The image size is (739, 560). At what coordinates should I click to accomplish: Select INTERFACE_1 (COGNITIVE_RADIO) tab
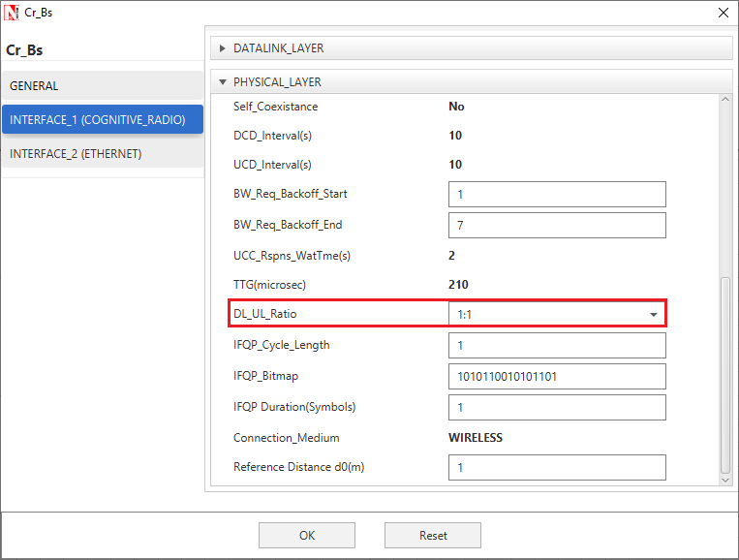tap(102, 119)
